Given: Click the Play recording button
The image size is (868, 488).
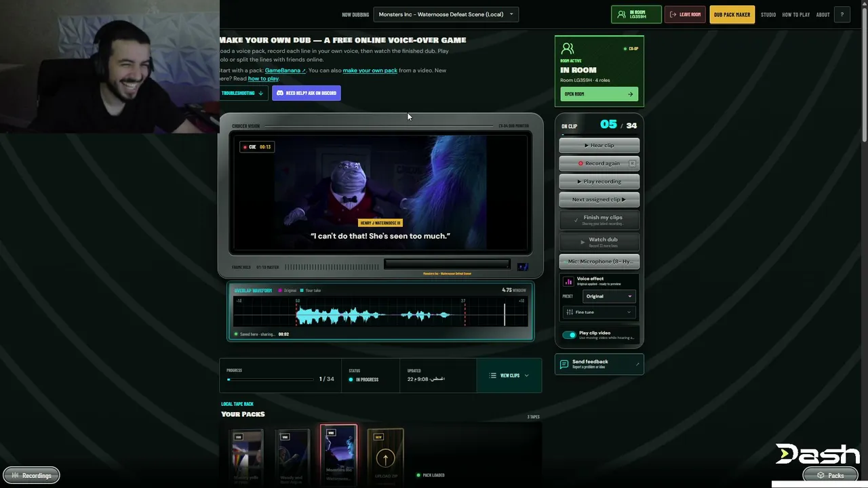Looking at the screenshot, I should [599, 182].
